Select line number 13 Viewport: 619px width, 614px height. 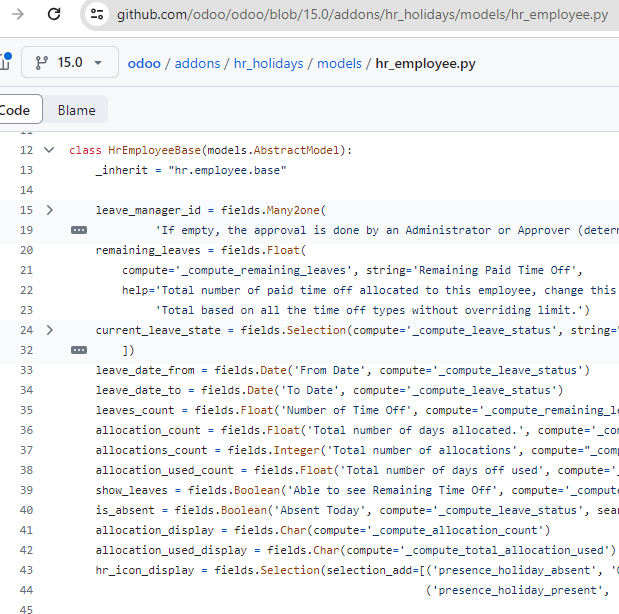click(26, 170)
